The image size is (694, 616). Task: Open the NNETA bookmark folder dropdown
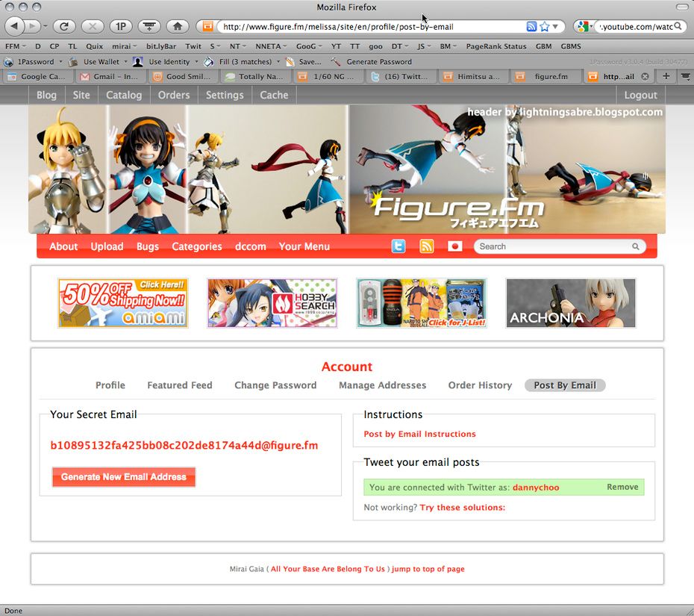coord(272,46)
